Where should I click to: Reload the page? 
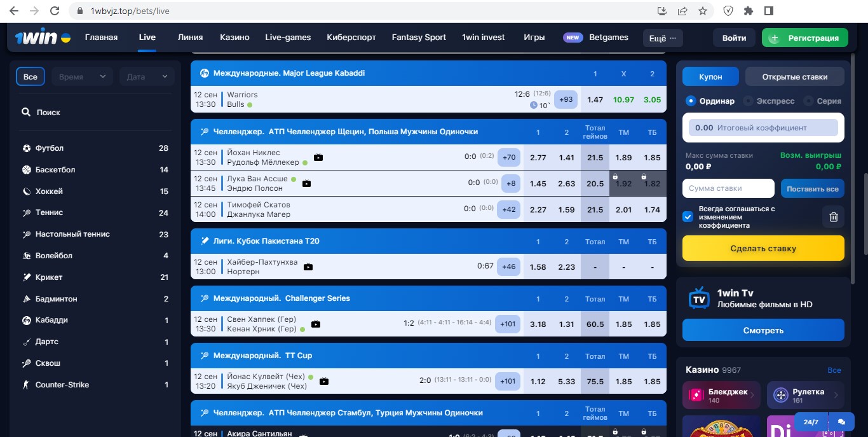pos(55,11)
